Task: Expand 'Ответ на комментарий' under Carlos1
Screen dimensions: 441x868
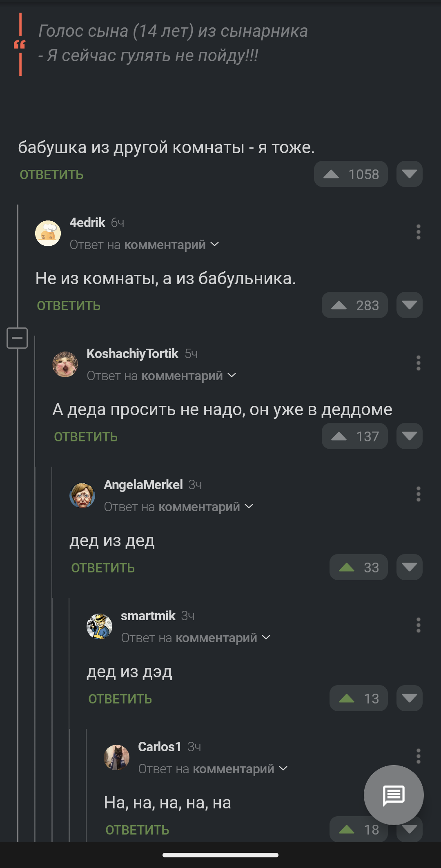Action: point(213,769)
